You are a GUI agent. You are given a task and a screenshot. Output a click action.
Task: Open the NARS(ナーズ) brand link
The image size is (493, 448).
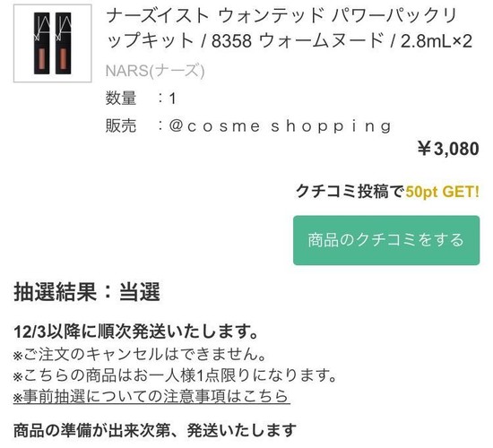(155, 71)
